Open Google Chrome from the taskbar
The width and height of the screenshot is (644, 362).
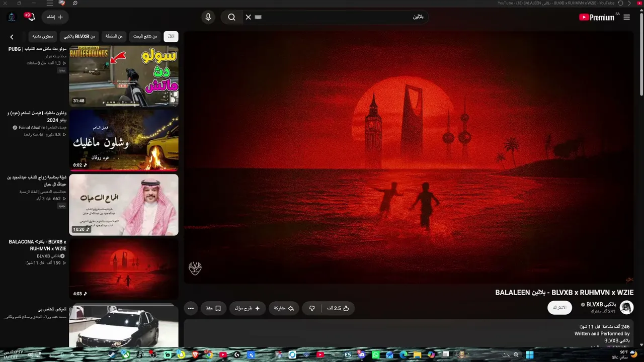click(x=209, y=355)
